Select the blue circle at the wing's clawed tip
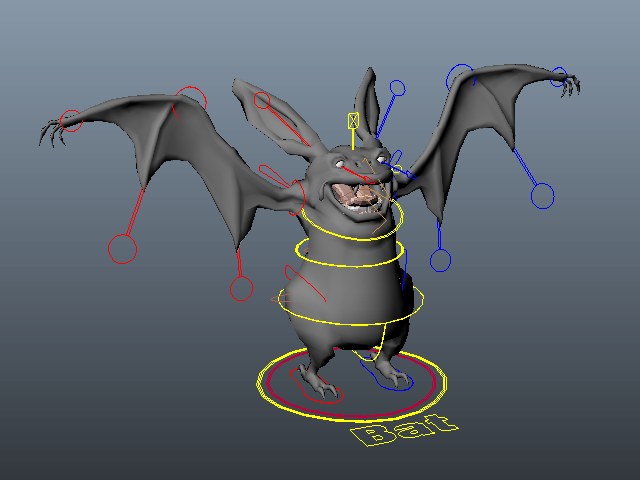 [x=558, y=77]
